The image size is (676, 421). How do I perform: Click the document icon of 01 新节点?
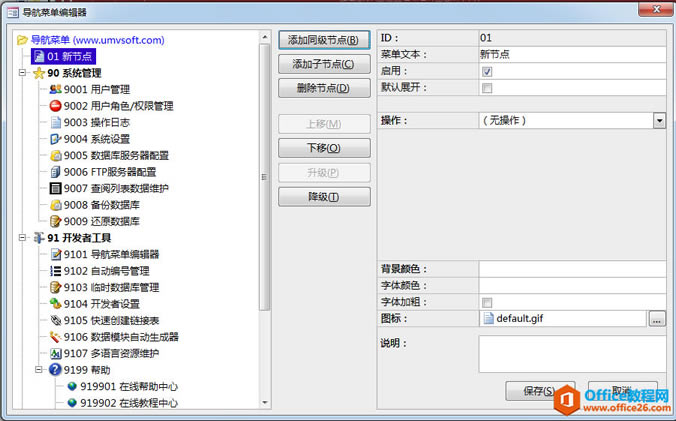tap(39, 56)
